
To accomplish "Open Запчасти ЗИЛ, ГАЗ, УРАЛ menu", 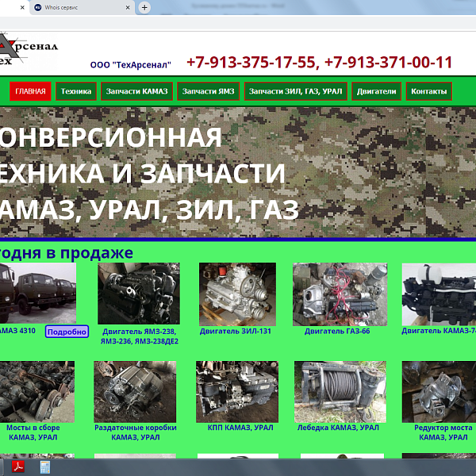I will (x=296, y=91).
